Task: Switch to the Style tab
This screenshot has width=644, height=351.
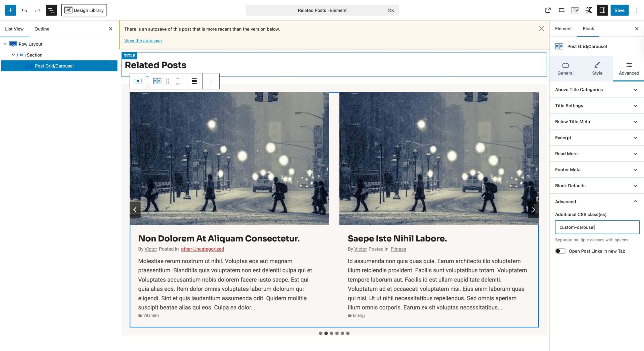Action: (x=597, y=68)
